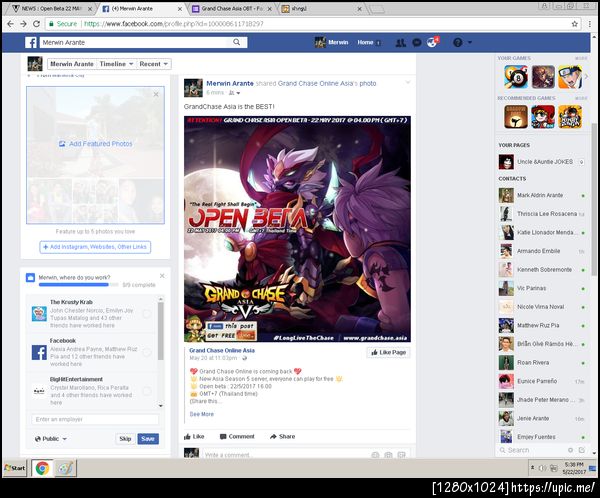
Task: Click the Write a comment field
Action: (285, 455)
